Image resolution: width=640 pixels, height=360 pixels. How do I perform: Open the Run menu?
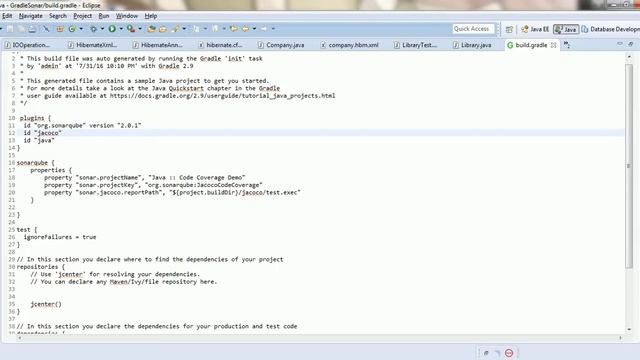(x=104, y=16)
